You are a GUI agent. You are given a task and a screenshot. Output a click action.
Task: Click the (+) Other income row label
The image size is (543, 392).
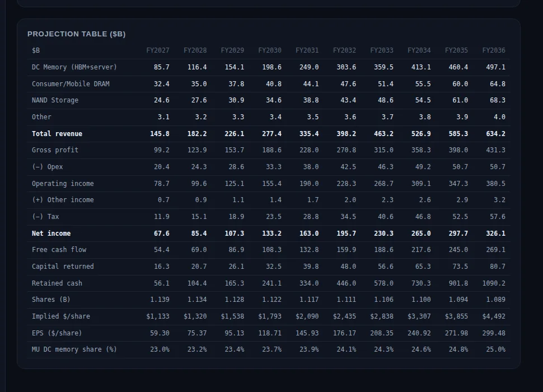coord(63,200)
